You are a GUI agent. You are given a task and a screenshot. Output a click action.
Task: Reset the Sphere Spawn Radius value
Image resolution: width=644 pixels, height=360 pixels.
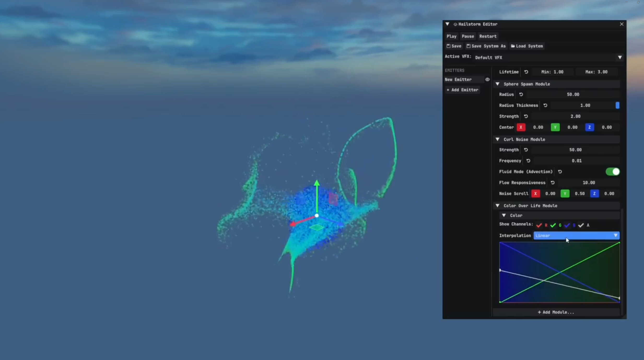[521, 94]
